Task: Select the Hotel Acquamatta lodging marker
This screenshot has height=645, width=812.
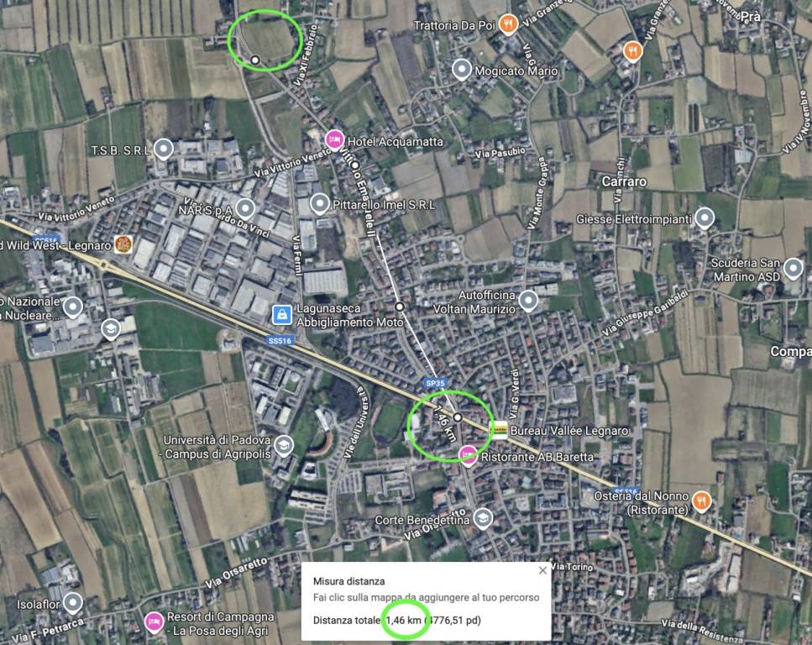Action: 334,140
